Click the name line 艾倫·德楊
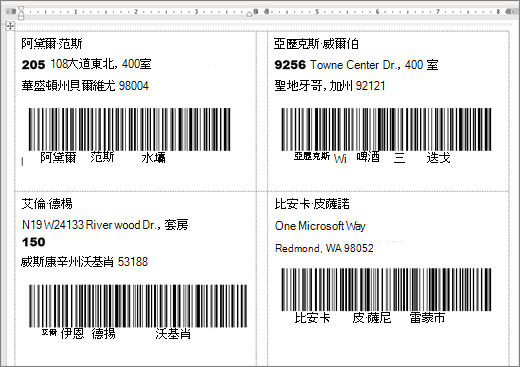This screenshot has width=520, height=367. [x=47, y=204]
